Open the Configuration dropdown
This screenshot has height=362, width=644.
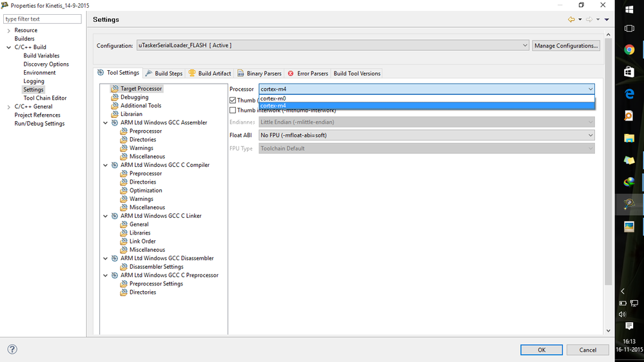click(333, 45)
